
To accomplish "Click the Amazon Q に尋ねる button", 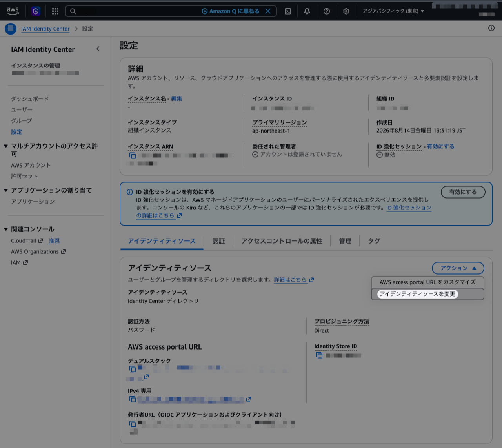I will (231, 11).
